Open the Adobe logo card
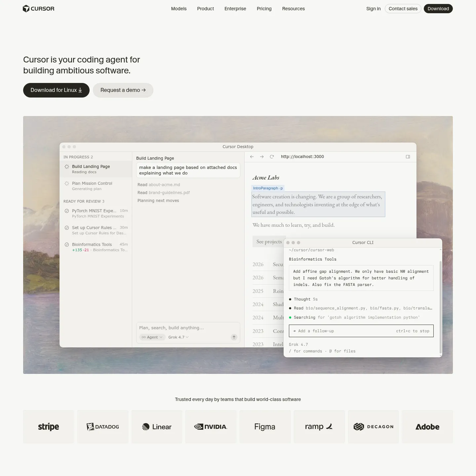476x476 pixels. [x=427, y=427]
